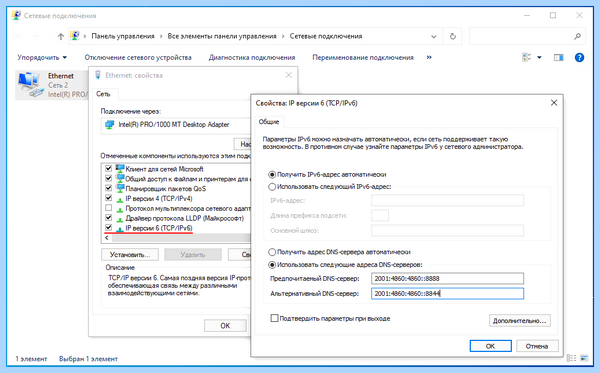Click OK in IPv6 properties dialog
The width and height of the screenshot is (600, 373).
coord(491,346)
